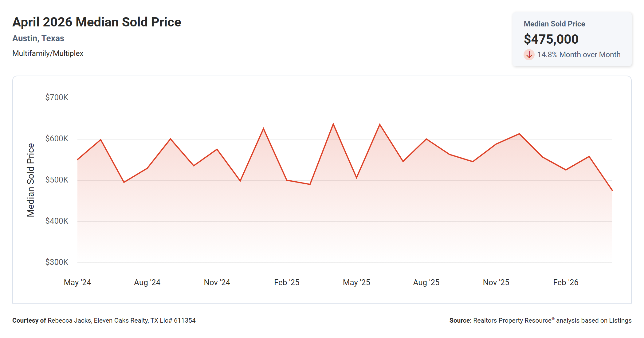This screenshot has width=644, height=338.
Task: Click the $400K y-axis label
Action: 57,221
